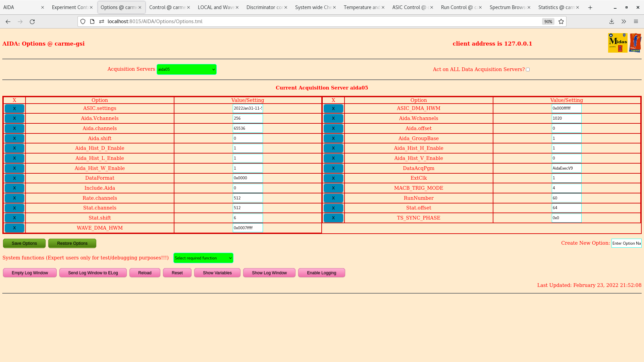Image resolution: width=644 pixels, height=362 pixels.
Task: Open the Acquisition Servers aida05 dropdown
Action: pyautogui.click(x=186, y=69)
